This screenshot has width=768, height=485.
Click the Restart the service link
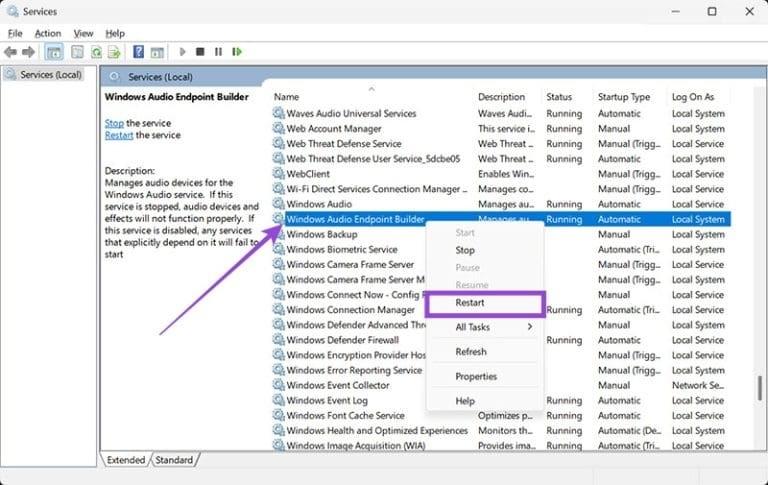tap(119, 135)
